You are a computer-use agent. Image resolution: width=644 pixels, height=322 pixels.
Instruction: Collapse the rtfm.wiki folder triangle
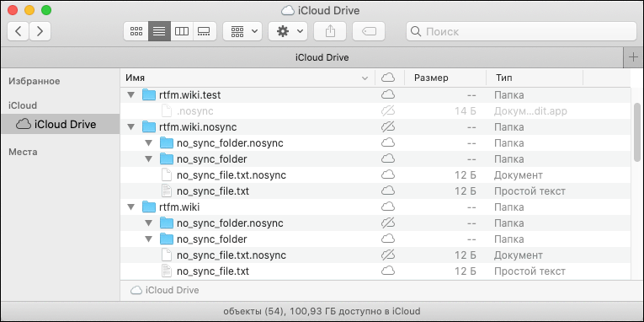pyautogui.click(x=131, y=207)
